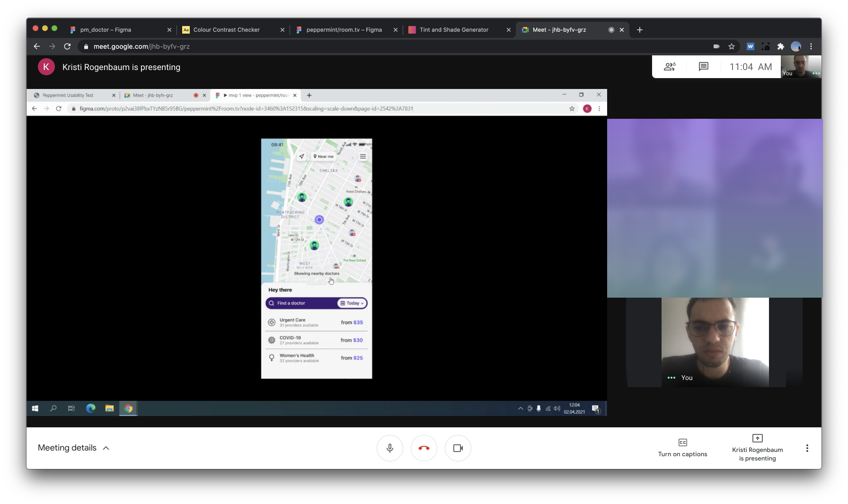Mute the microphone
This screenshot has height=504, width=848.
(389, 448)
